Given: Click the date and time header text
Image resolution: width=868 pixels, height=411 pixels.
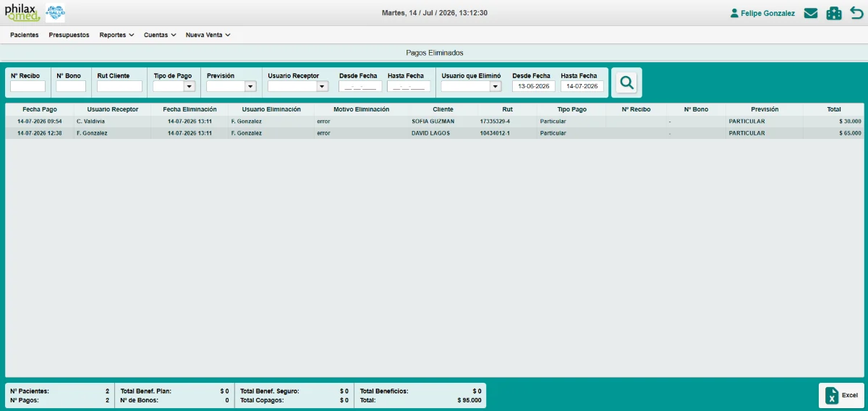Looking at the screenshot, I should [x=435, y=13].
